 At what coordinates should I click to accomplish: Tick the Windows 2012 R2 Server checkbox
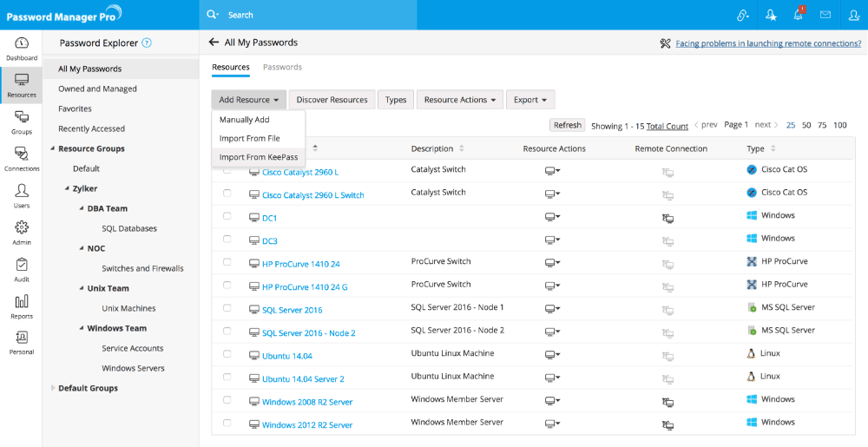pyautogui.click(x=227, y=424)
